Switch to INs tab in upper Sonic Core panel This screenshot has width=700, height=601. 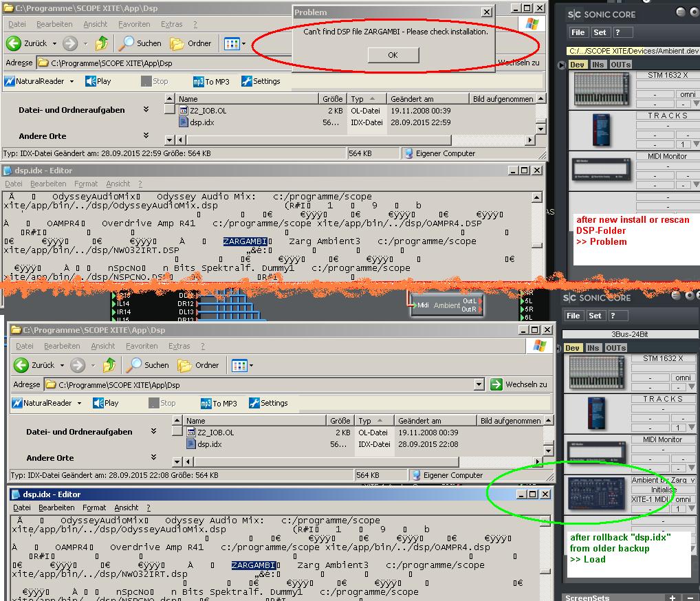point(598,65)
